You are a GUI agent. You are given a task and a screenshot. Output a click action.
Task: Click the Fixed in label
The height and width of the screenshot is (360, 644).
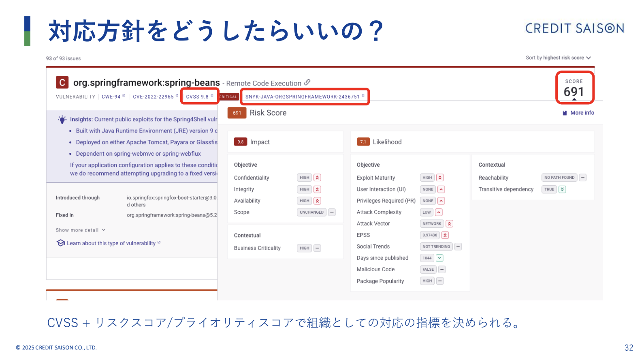[65, 215]
